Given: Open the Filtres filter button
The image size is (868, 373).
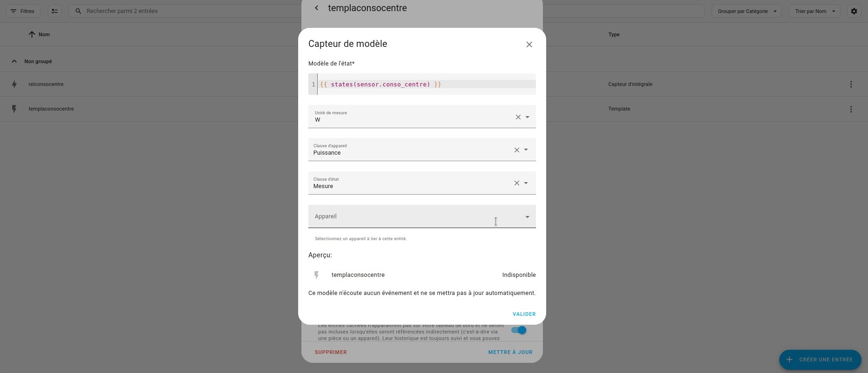Looking at the screenshot, I should [23, 11].
